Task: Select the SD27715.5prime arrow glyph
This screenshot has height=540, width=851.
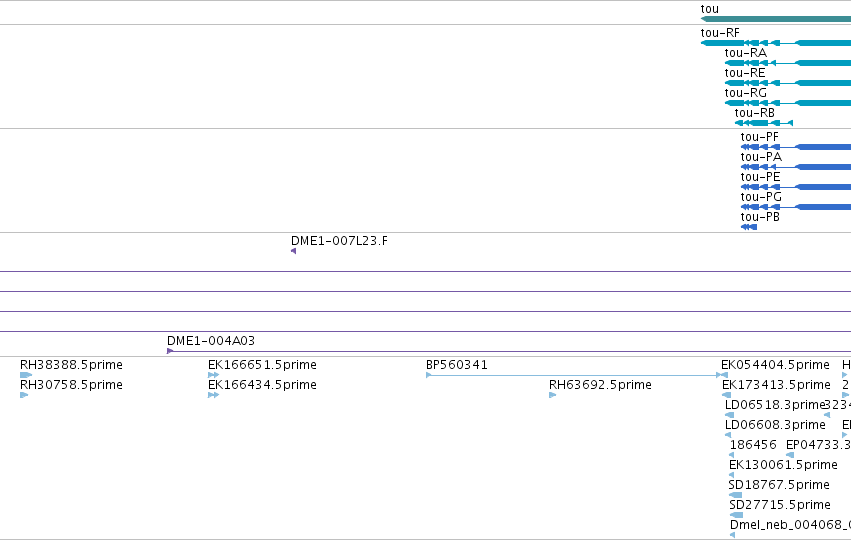Action: 736,515
